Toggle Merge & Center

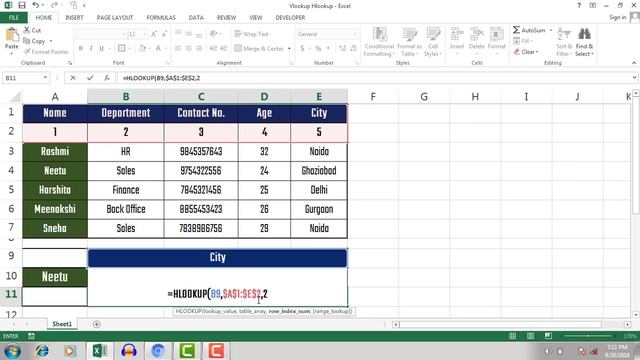tap(259, 48)
